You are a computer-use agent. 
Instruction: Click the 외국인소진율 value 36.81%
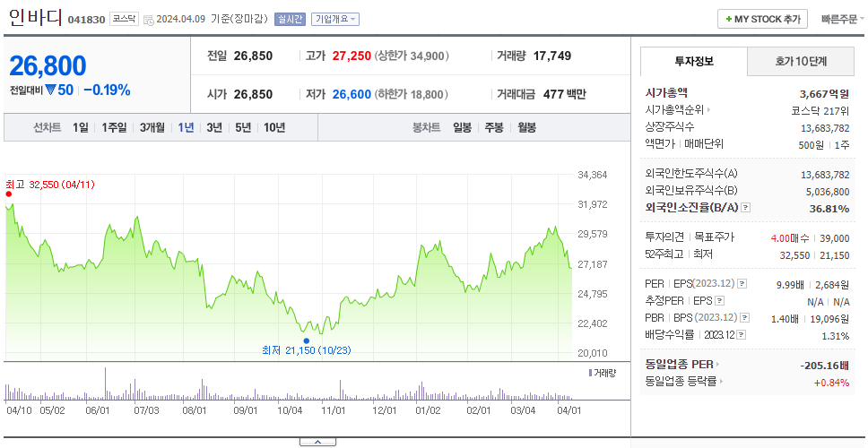click(x=830, y=209)
